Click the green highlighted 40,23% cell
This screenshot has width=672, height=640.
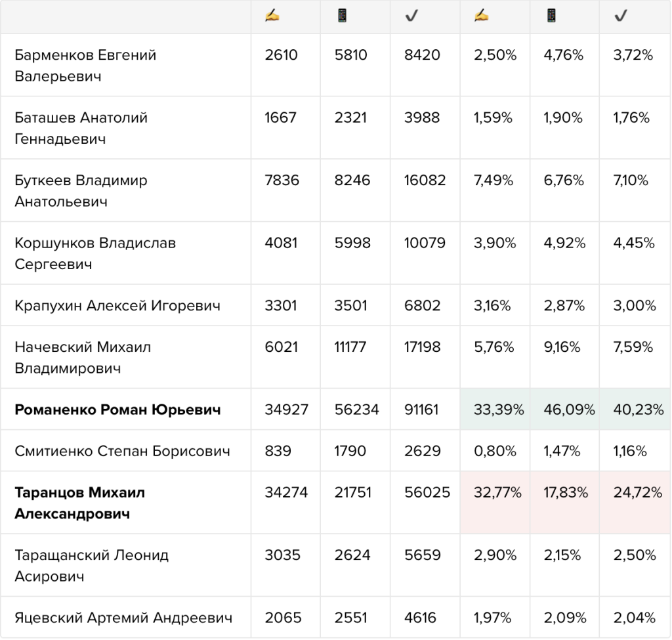click(635, 410)
